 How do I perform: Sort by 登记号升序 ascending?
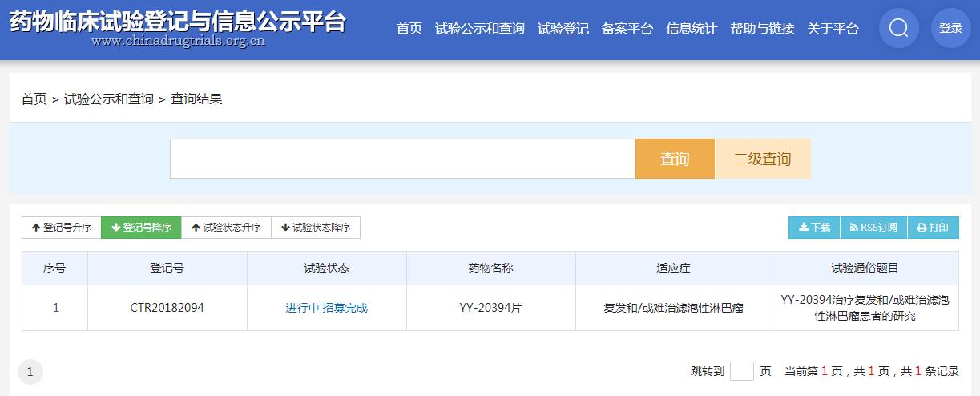[x=62, y=228]
